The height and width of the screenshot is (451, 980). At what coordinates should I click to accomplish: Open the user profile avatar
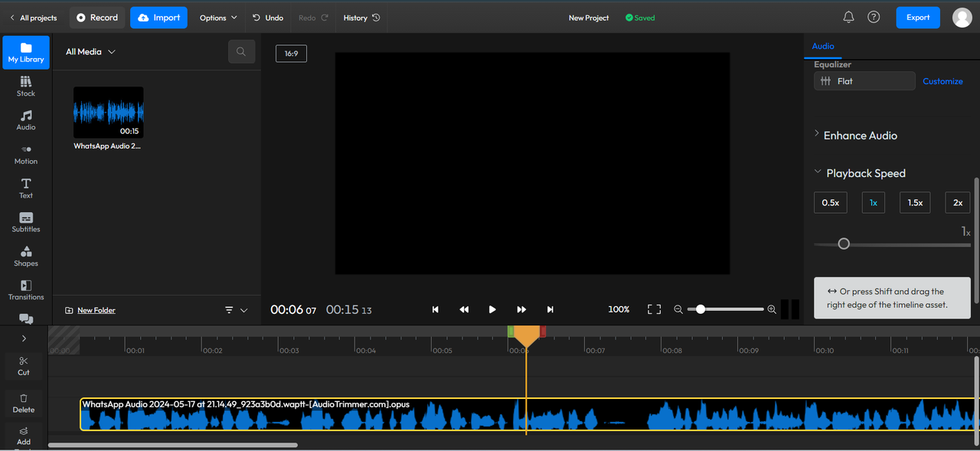tap(962, 18)
